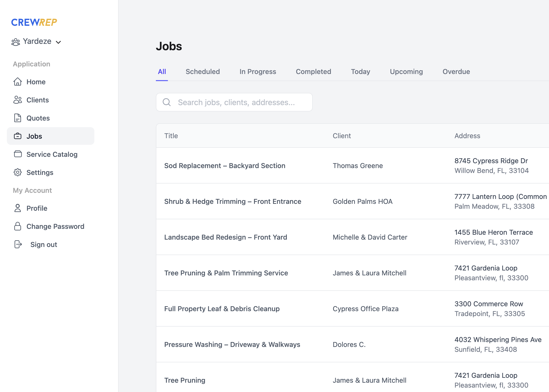The width and height of the screenshot is (549, 392).
Task: Click the Sign out arrow icon
Action: [x=18, y=245]
